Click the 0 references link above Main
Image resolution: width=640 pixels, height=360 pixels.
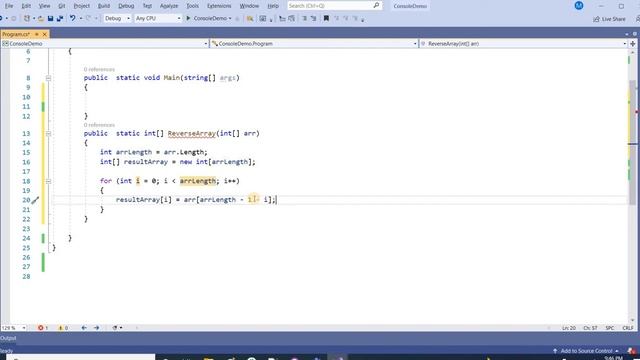pos(99,69)
